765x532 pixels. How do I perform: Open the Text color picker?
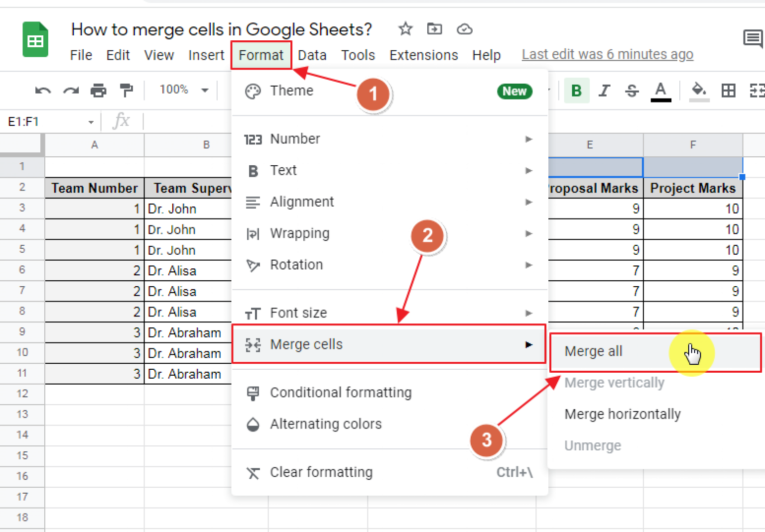660,92
